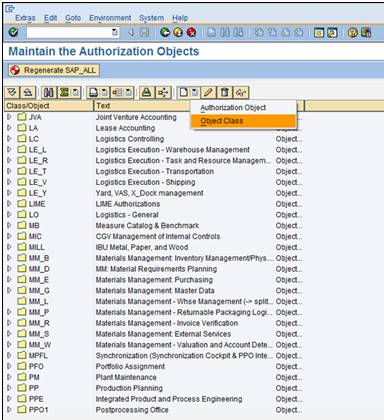Choose Object Class from the popup menu
The height and width of the screenshot is (420, 384).
point(243,121)
